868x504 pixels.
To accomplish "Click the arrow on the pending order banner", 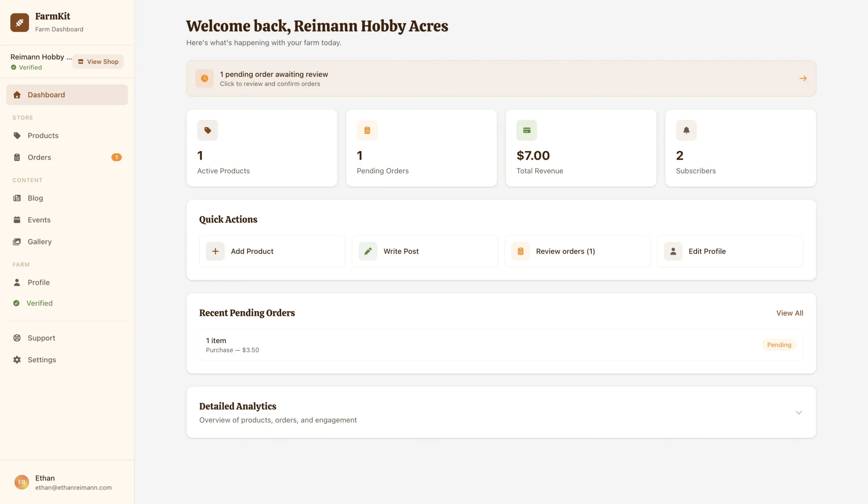I will pyautogui.click(x=802, y=78).
